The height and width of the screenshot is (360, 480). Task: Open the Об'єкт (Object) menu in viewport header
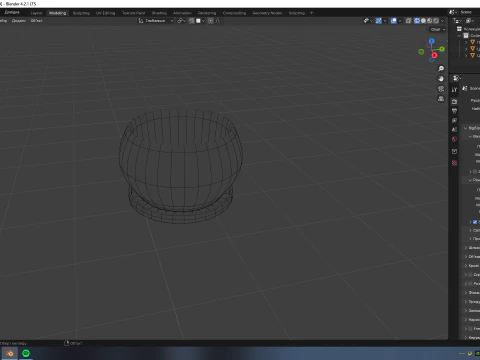point(36,21)
